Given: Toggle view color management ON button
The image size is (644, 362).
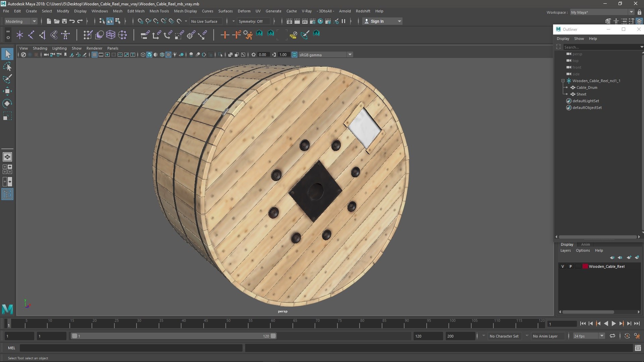Looking at the screenshot, I should (294, 55).
